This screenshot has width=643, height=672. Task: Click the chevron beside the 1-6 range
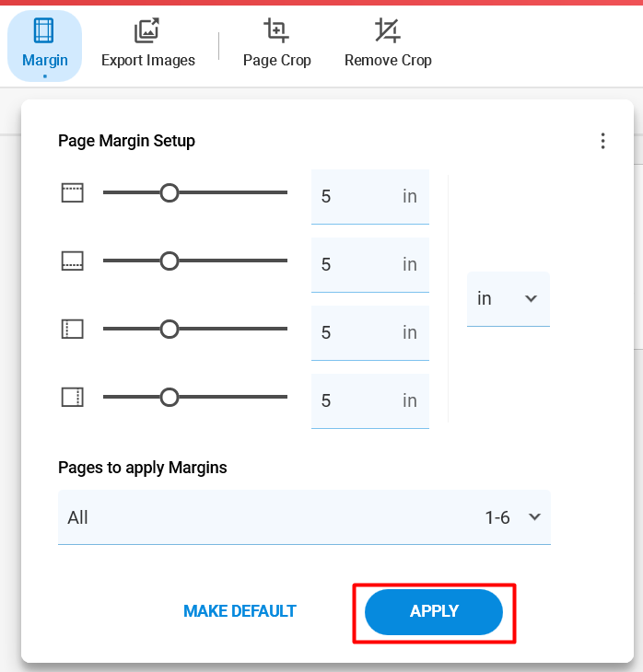click(534, 516)
